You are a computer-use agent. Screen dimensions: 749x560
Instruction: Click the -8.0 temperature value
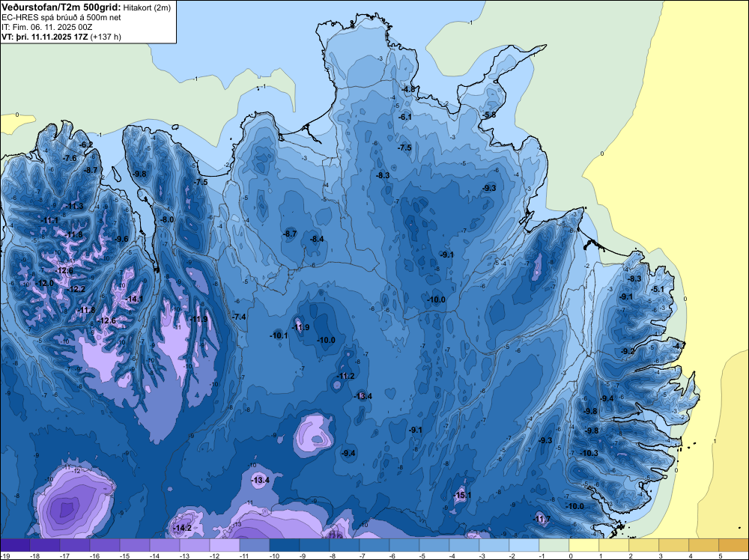(x=167, y=219)
